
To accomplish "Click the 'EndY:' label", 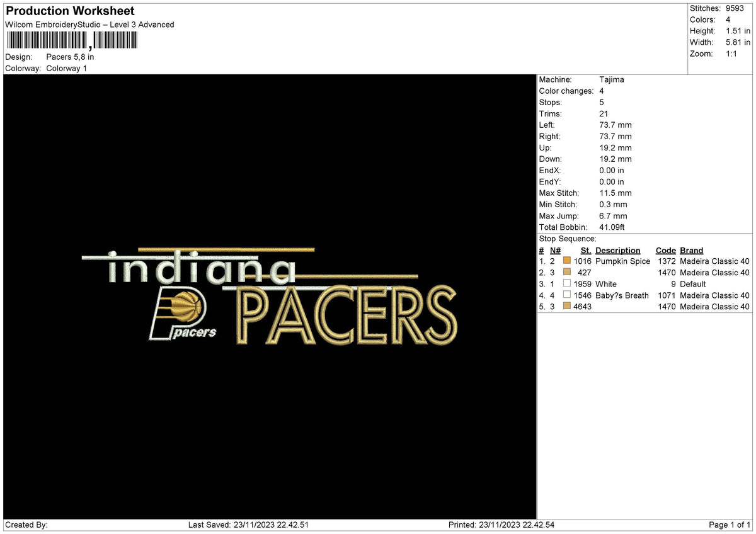I will coord(550,181).
